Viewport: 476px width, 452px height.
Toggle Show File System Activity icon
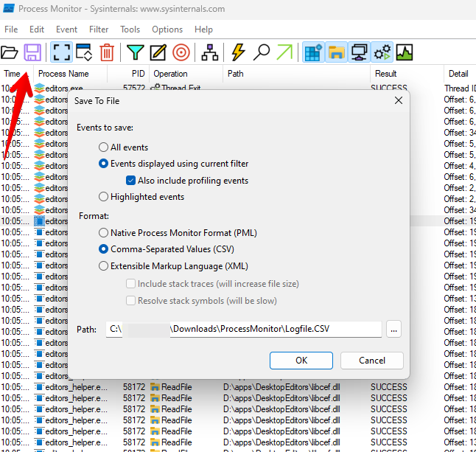coord(336,52)
